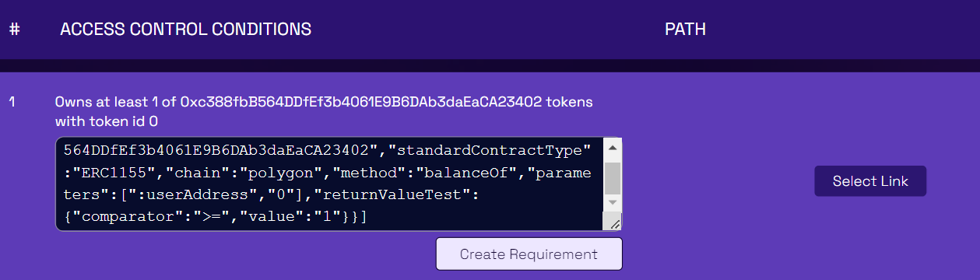
Task: Click the textarea's vertical scrollbar thumb
Action: click(612, 178)
